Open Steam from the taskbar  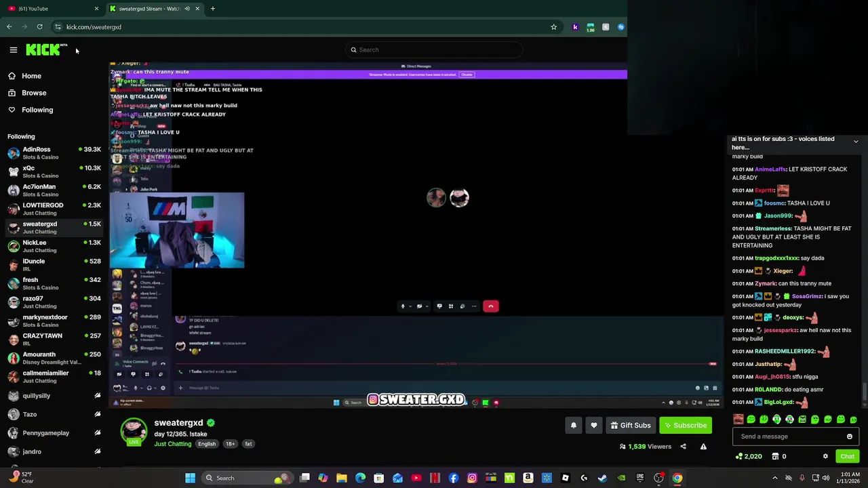pyautogui.click(x=602, y=478)
